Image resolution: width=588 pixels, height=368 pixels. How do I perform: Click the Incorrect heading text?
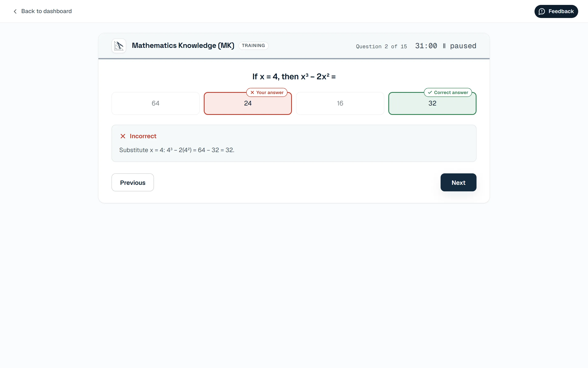coord(143,136)
